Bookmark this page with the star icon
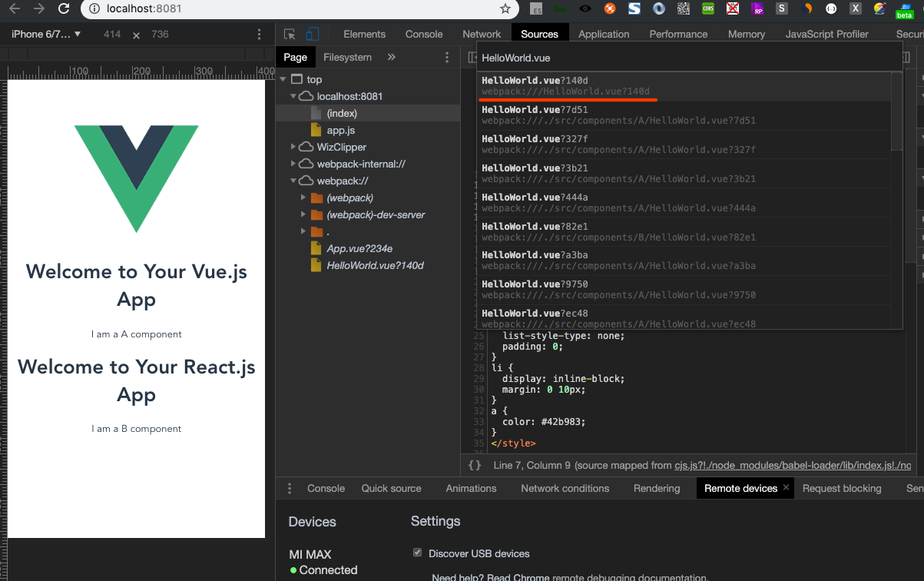The width and height of the screenshot is (924, 581). [505, 9]
